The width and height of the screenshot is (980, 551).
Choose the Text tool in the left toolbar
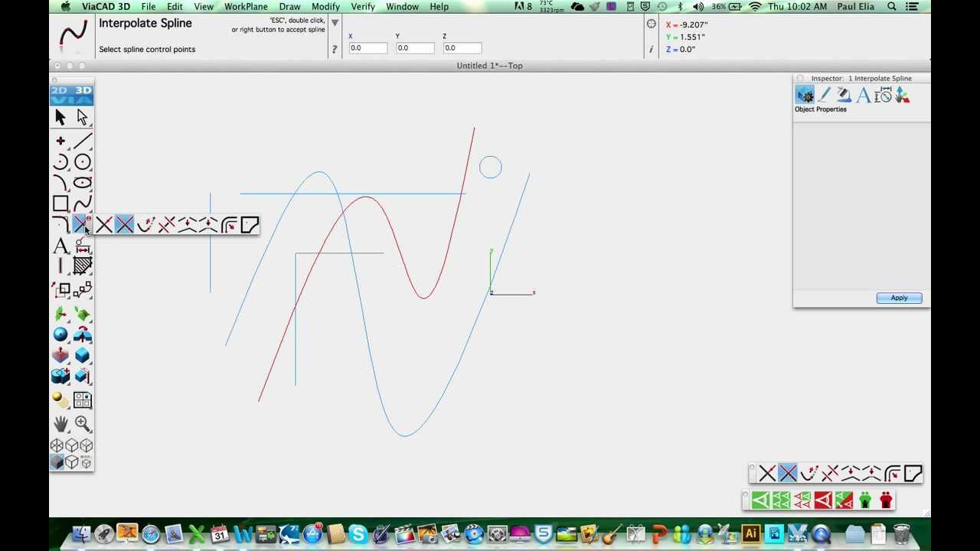click(x=60, y=246)
